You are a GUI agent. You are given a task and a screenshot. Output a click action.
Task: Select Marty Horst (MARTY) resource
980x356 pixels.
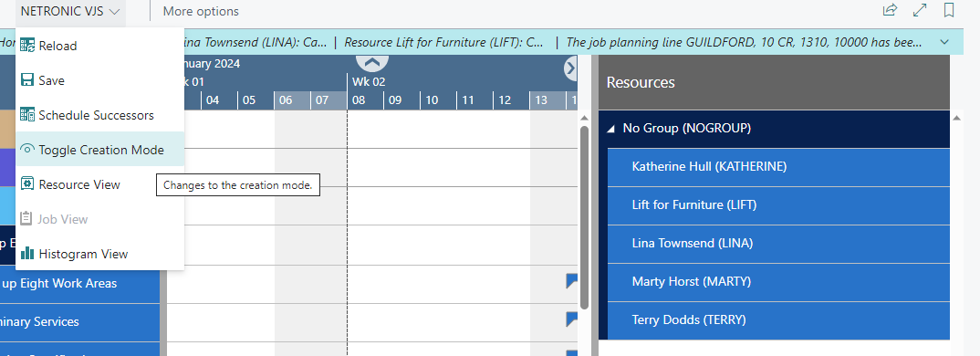pos(778,281)
